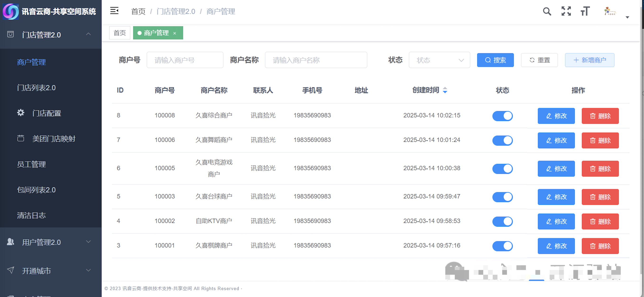This screenshot has height=297, width=644.
Task: Open the 状态 filter dropdown
Action: click(x=439, y=60)
